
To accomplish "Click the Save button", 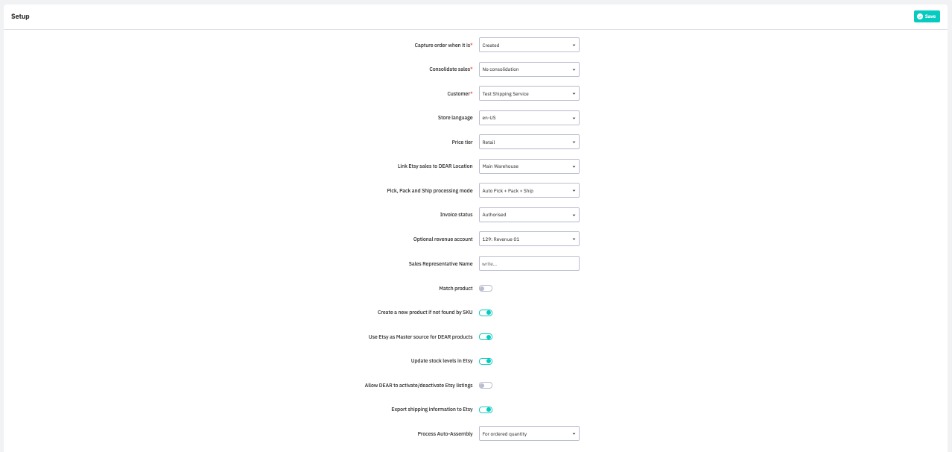I will coord(925,16).
